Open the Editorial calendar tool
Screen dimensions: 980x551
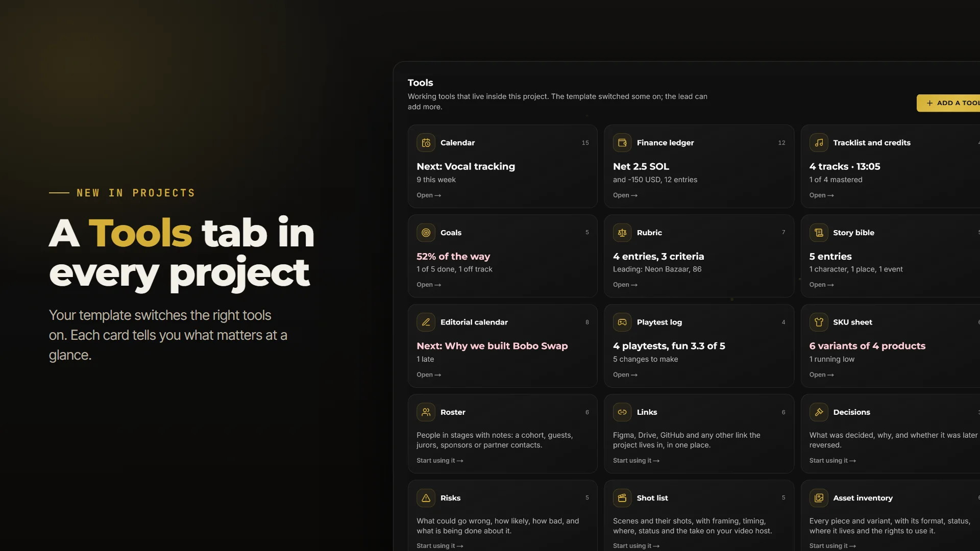[x=429, y=375]
